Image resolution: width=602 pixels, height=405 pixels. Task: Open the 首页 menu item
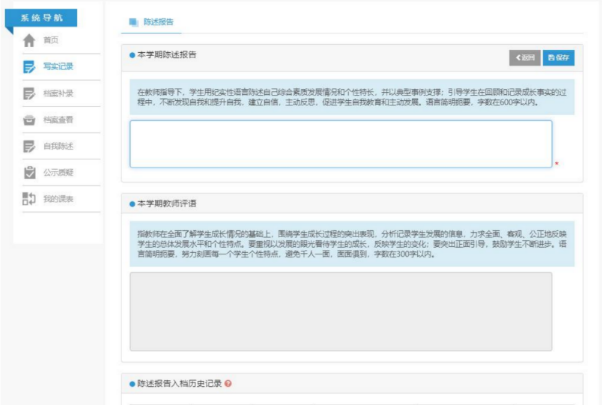pyautogui.click(x=51, y=40)
